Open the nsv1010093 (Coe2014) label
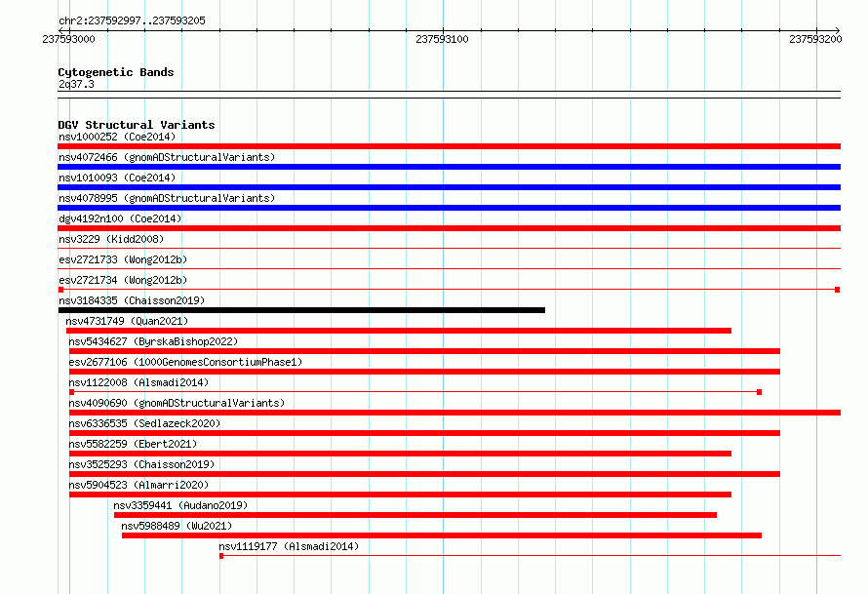 click(117, 178)
